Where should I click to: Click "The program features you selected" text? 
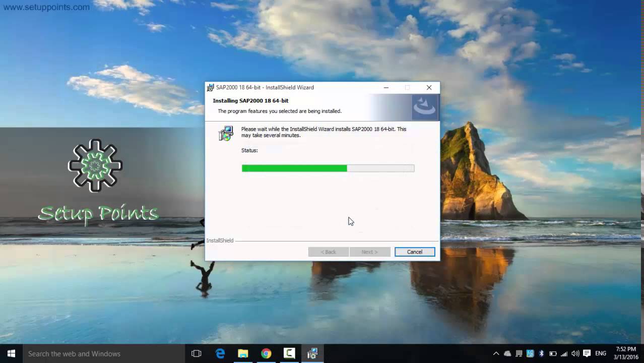click(x=280, y=111)
